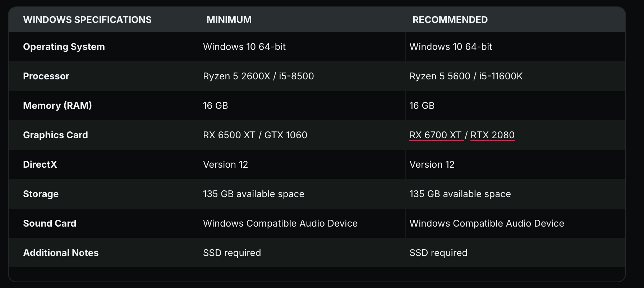Select the DirectX row label
This screenshot has height=288, width=644.
40,164
